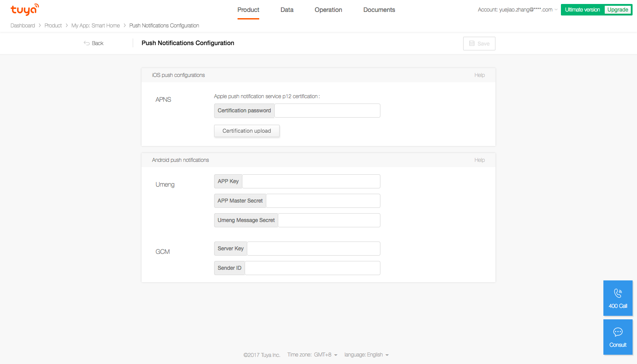The image size is (637, 364).
Task: Click the Tuya logo
Action: (25, 9)
